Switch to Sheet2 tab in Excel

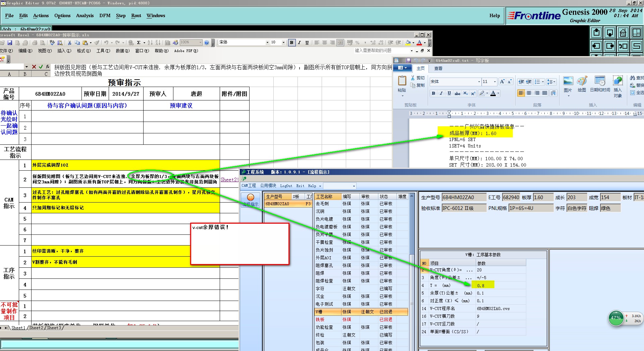tap(36, 328)
